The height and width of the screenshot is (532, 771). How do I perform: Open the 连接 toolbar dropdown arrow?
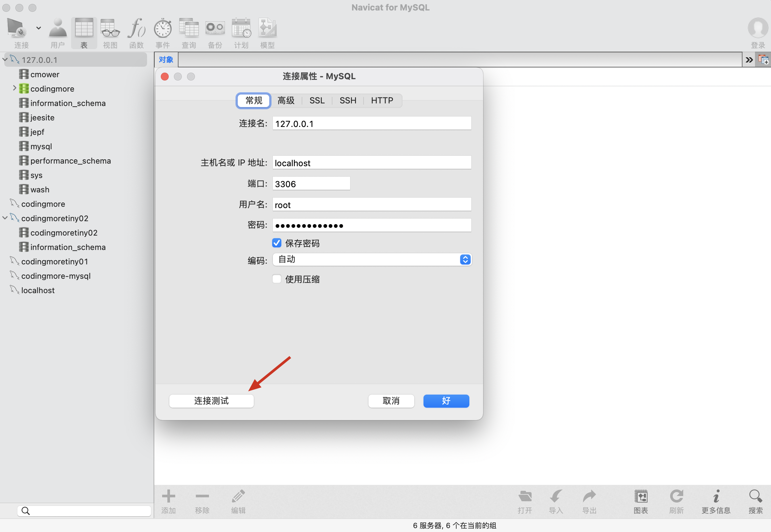pos(39,28)
